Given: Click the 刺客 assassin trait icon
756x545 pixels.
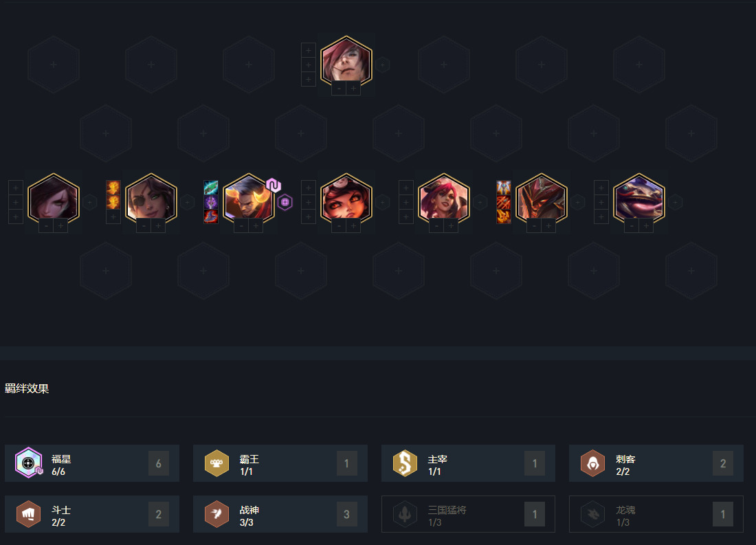Looking at the screenshot, I should tap(592, 463).
